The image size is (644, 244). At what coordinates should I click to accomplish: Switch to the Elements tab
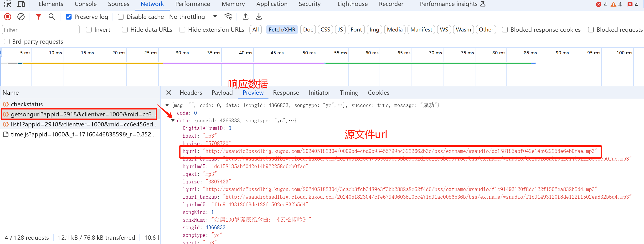point(51,4)
